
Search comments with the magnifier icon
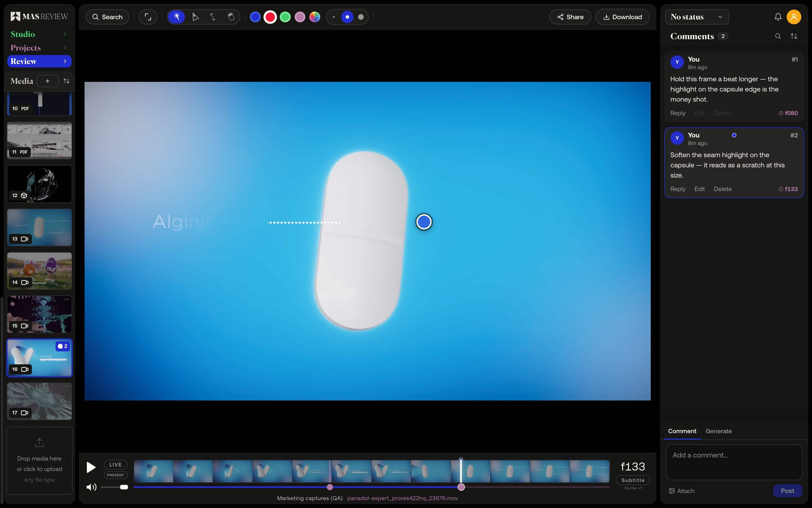point(778,36)
